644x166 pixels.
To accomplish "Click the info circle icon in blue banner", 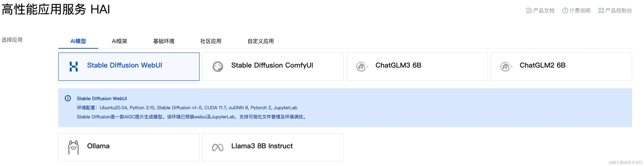I will pos(68,98).
